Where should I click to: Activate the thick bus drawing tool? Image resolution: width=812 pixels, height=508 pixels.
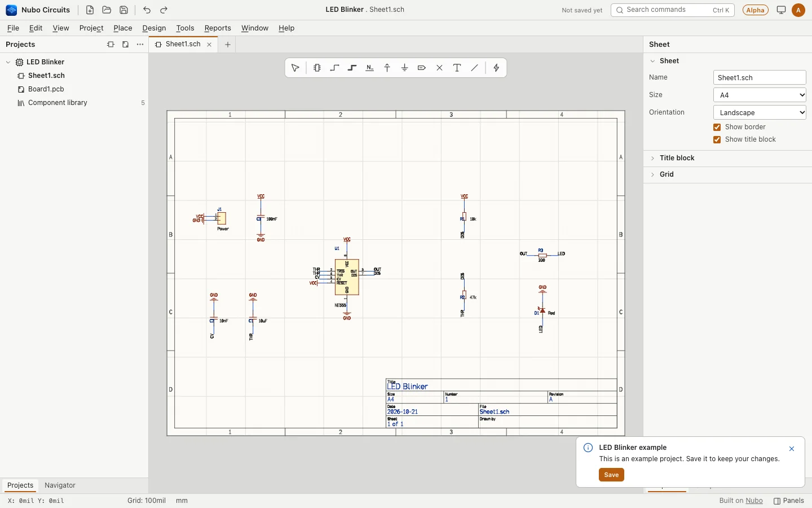pyautogui.click(x=352, y=68)
